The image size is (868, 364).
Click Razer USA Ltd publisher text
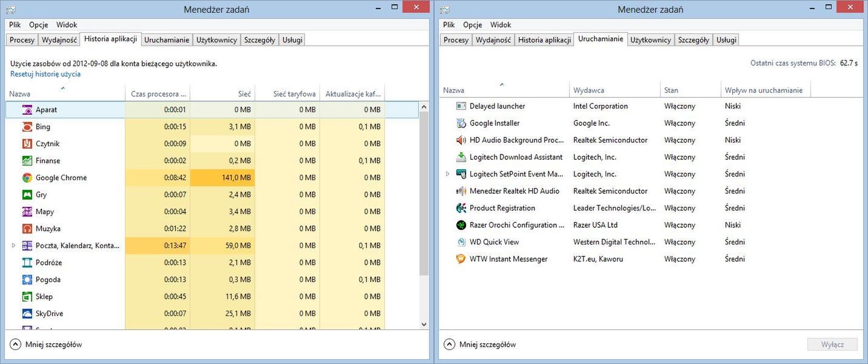[x=595, y=225]
